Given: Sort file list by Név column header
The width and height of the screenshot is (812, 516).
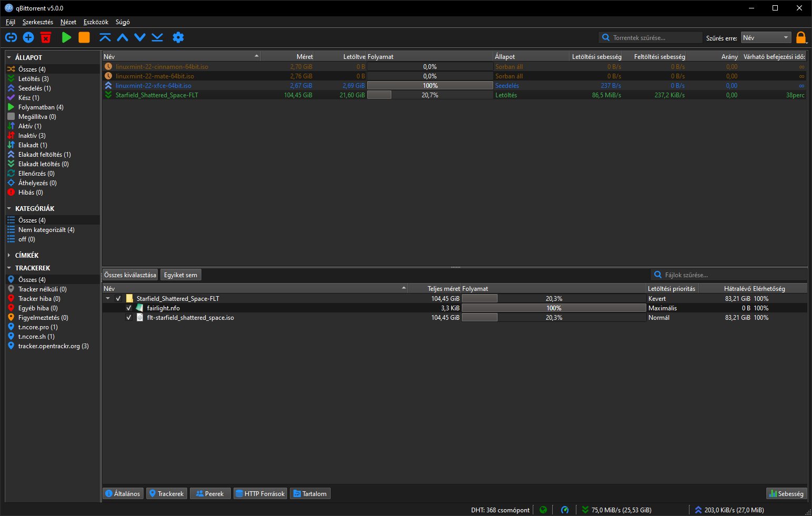Looking at the screenshot, I should pos(255,289).
